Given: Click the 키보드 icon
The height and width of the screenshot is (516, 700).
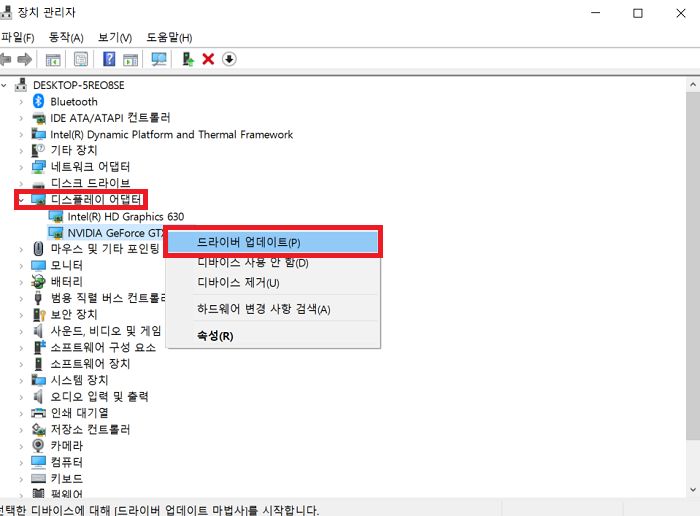Looking at the screenshot, I should (x=38, y=479).
